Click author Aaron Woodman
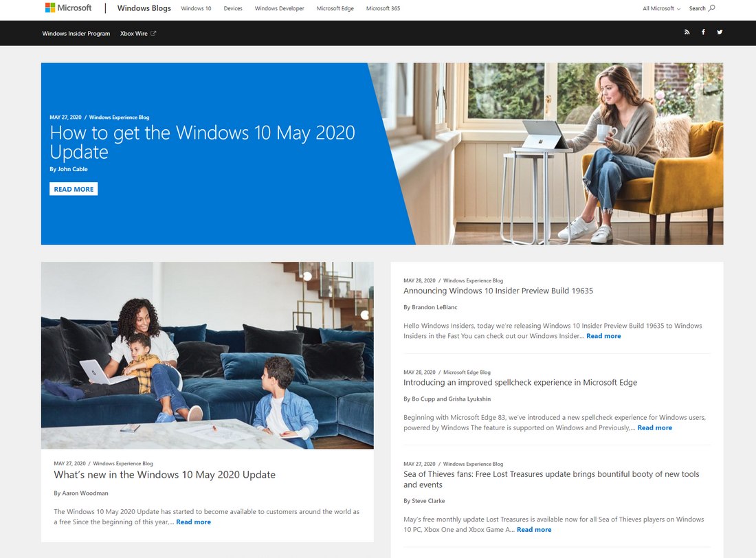 coord(85,493)
